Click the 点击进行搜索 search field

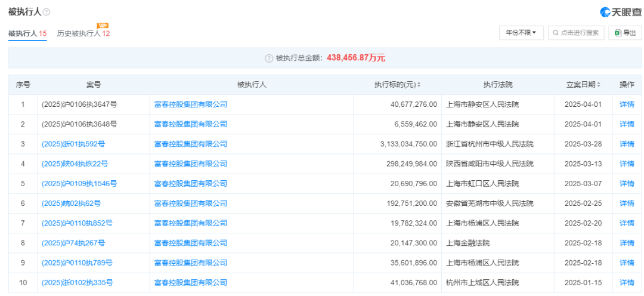576,33
